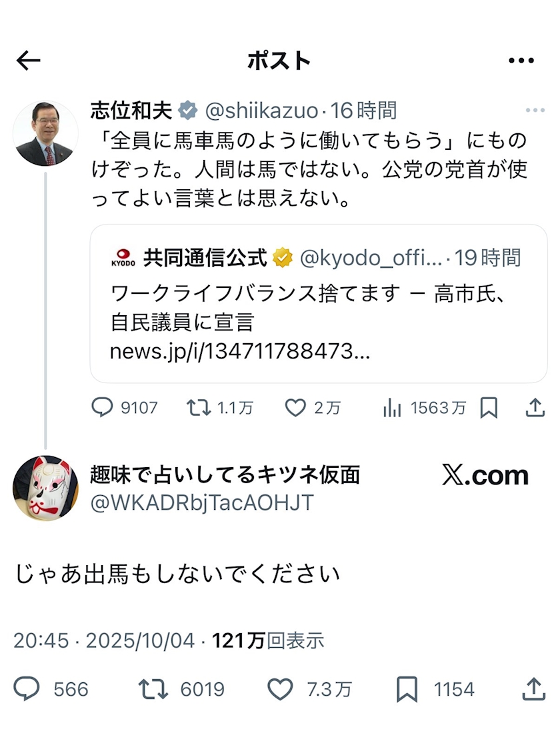This screenshot has width=560, height=729.
Task: Share 志位和夫's post via share icon
Action: tap(535, 408)
